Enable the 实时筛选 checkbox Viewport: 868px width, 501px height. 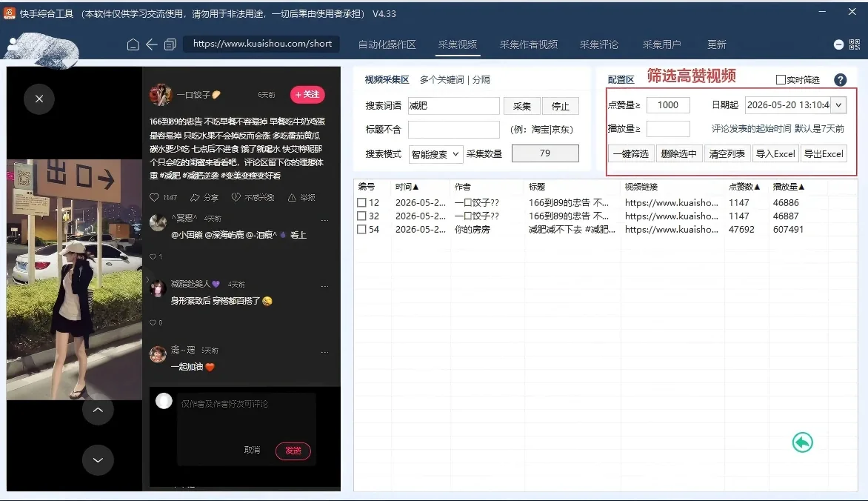[781, 80]
